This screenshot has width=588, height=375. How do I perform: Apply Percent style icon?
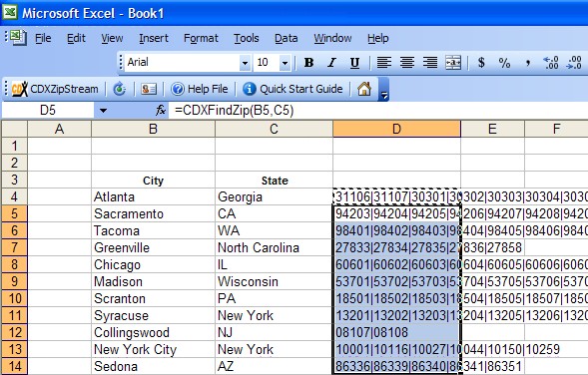click(x=504, y=63)
